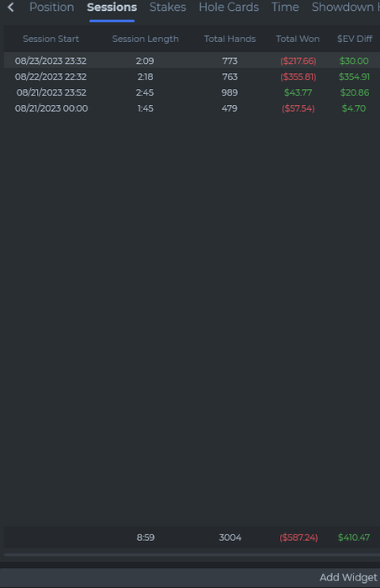Select the 08/21/2023 23:52 session row
Image resolution: width=380 pixels, height=588 pixels.
pyautogui.click(x=192, y=92)
